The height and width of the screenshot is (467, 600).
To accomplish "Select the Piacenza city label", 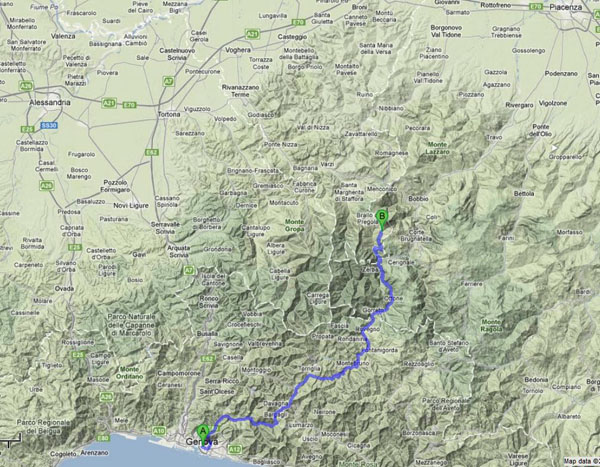I will point(566,7).
